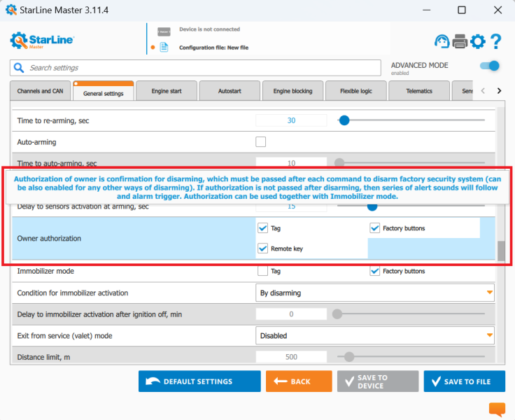
Task: Go to Engine blocking tab
Action: (292, 91)
